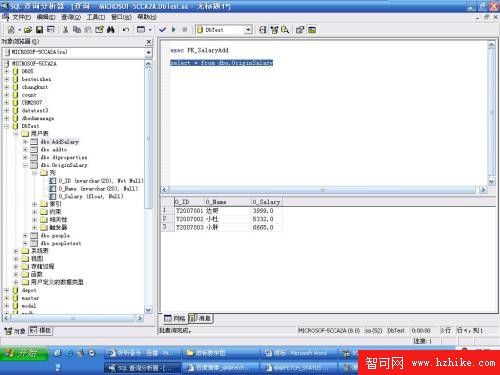
Task: Switch to the 模板 browser tab
Action: point(40,330)
